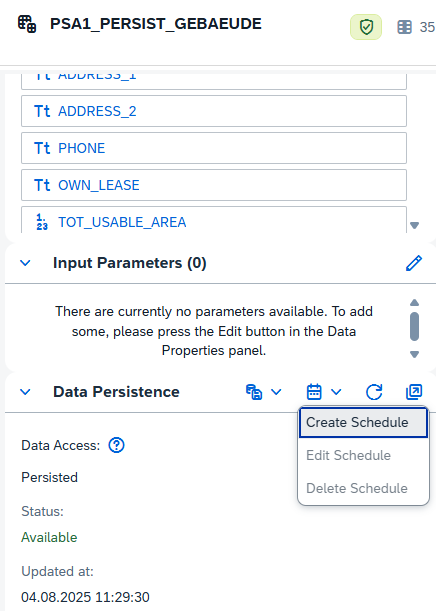Screen dimensions: 436x611
Task: Collapse the Data Persistence section
Action: (25, 392)
